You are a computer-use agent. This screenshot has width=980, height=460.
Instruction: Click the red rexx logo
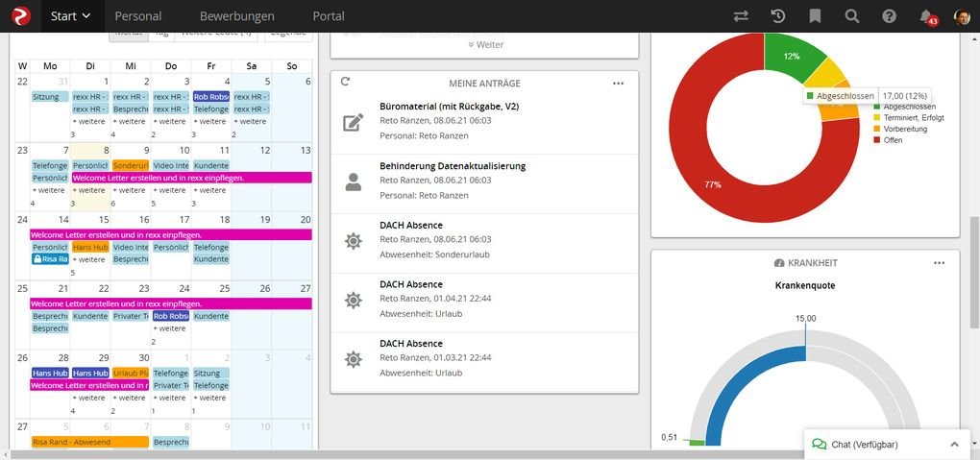point(20,16)
